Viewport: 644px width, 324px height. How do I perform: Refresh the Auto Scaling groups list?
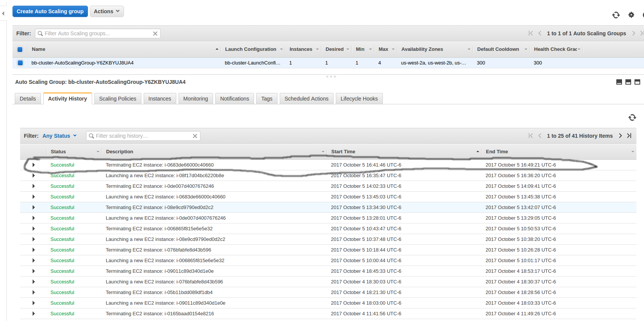(x=616, y=15)
